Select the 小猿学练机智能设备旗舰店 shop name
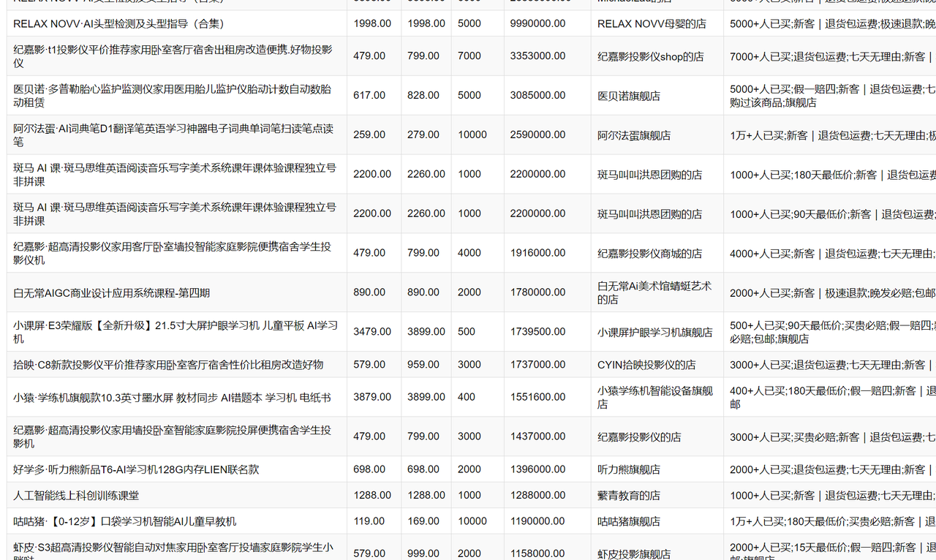Viewport: 936px width, 560px height. [654, 397]
